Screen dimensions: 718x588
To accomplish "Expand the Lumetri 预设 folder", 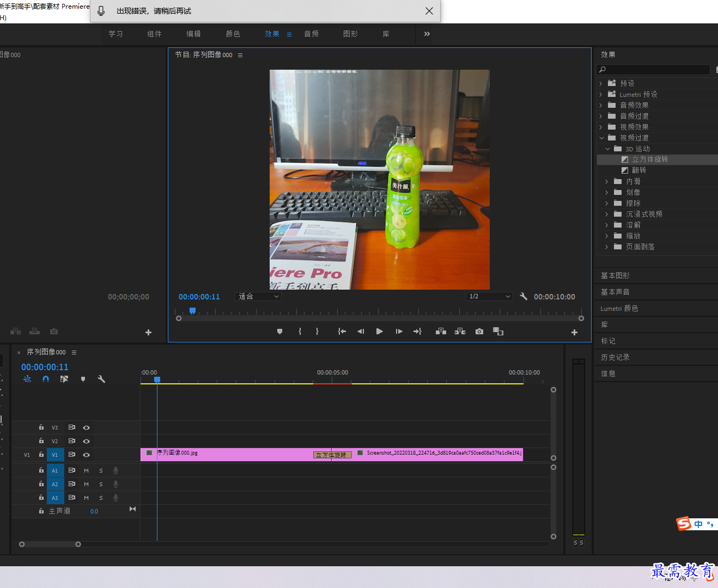I will 601,94.
